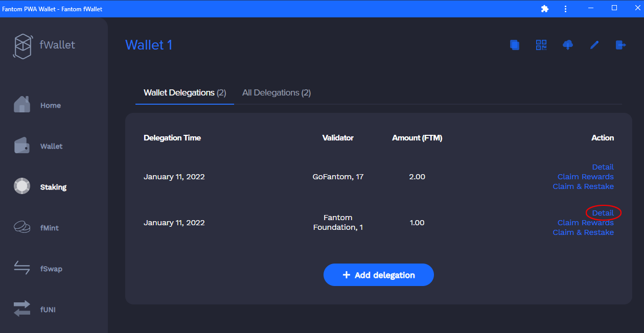Click the Add delegation button

point(379,275)
